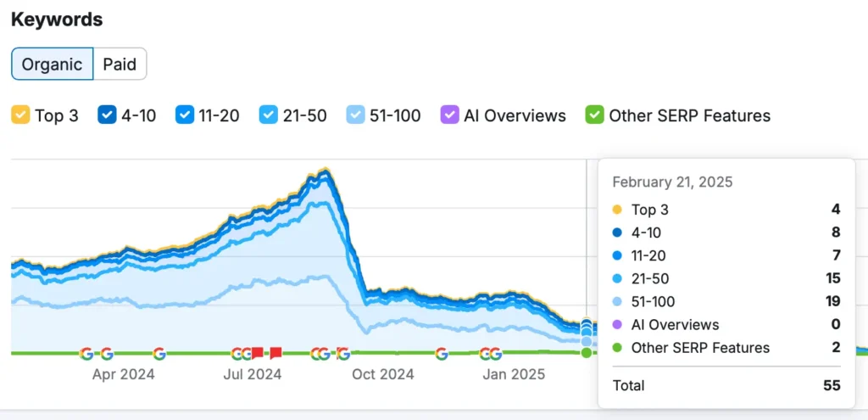Open the first red note flag near Jul 2024
Viewport: 868px width, 420px height.
(x=258, y=353)
